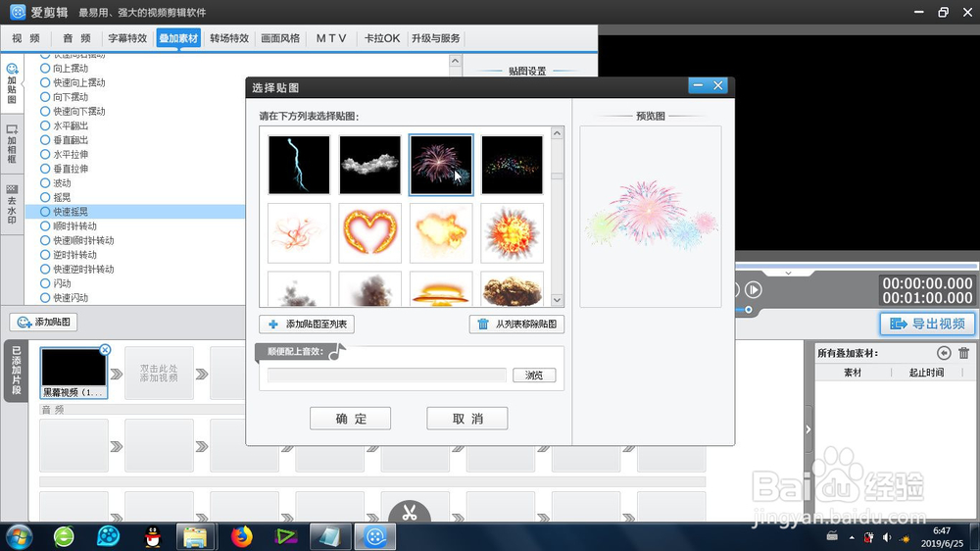This screenshot has height=551, width=980.
Task: Select the 快速摇晃 effect radio
Action: click(x=45, y=212)
